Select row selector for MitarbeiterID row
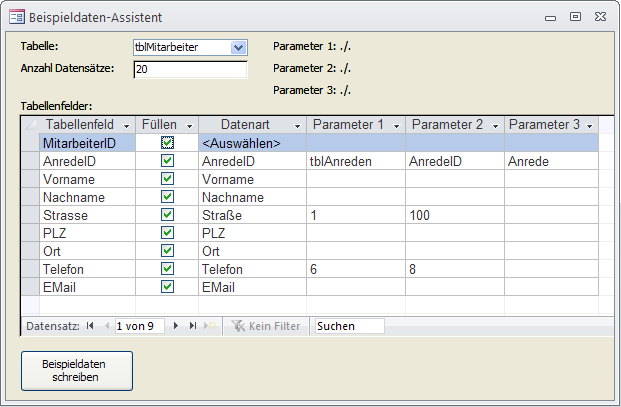This screenshot has width=621, height=407. tap(30, 143)
